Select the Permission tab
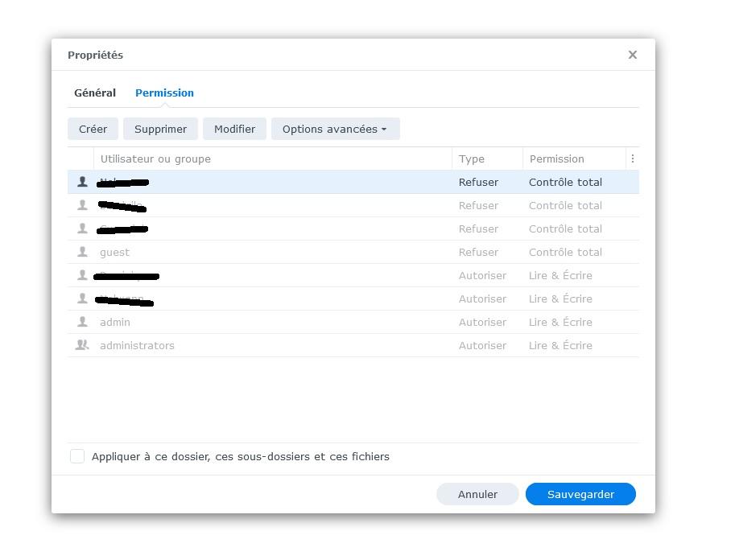 pyautogui.click(x=164, y=93)
